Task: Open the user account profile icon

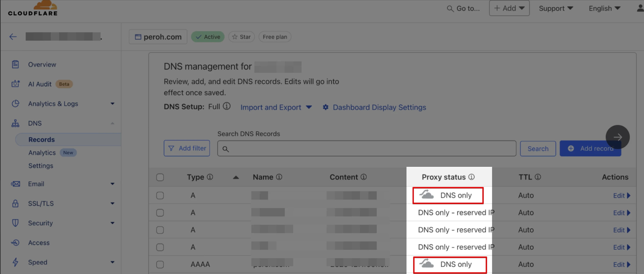Action: coord(640,9)
